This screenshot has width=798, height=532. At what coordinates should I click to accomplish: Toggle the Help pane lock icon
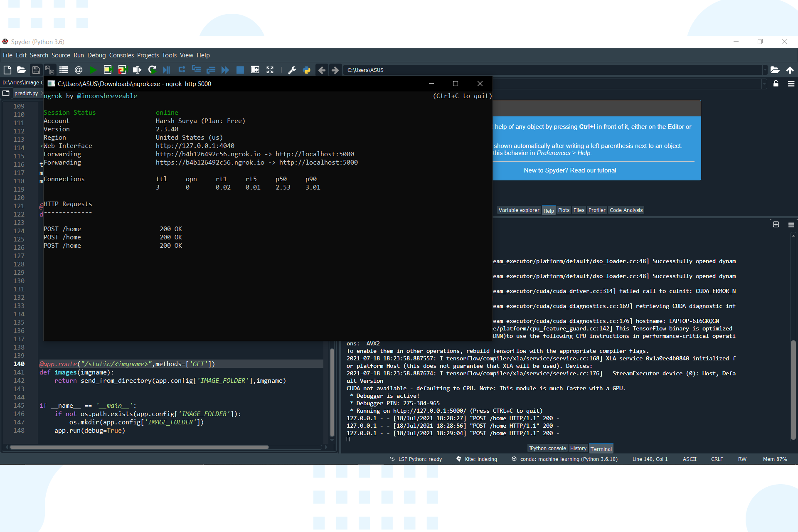pos(776,84)
